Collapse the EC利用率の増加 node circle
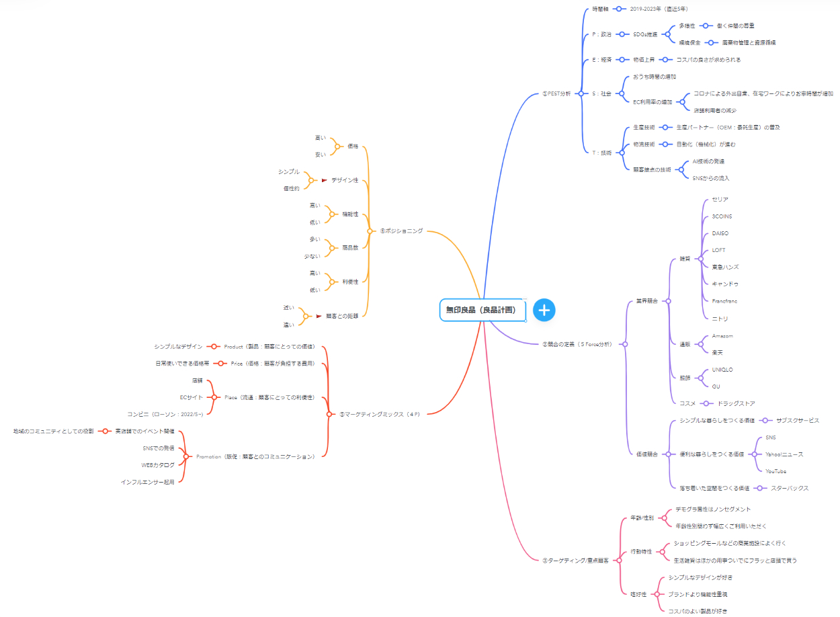The height and width of the screenshot is (617, 840). click(x=682, y=102)
